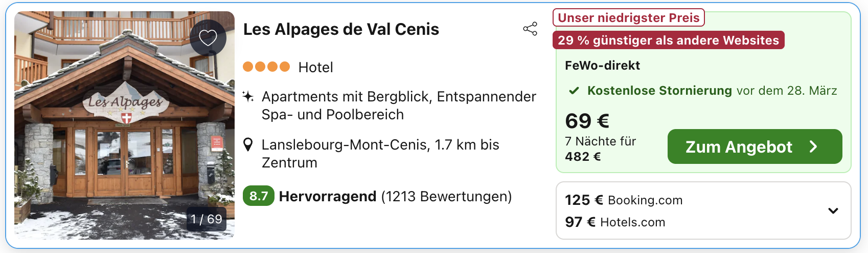This screenshot has height=253, width=868.
Task: Open Hervorragend (1213 Bewertungen) reviews
Action: pyautogui.click(x=395, y=196)
